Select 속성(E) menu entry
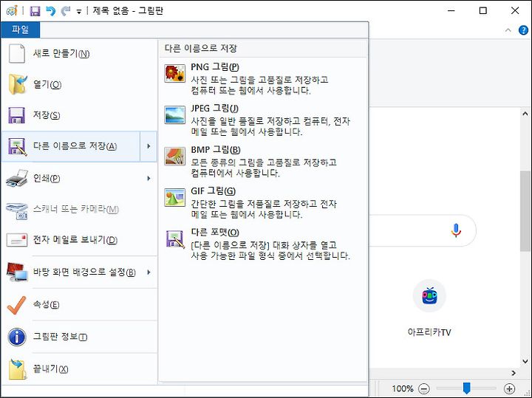This screenshot has width=532, height=398. click(x=79, y=304)
